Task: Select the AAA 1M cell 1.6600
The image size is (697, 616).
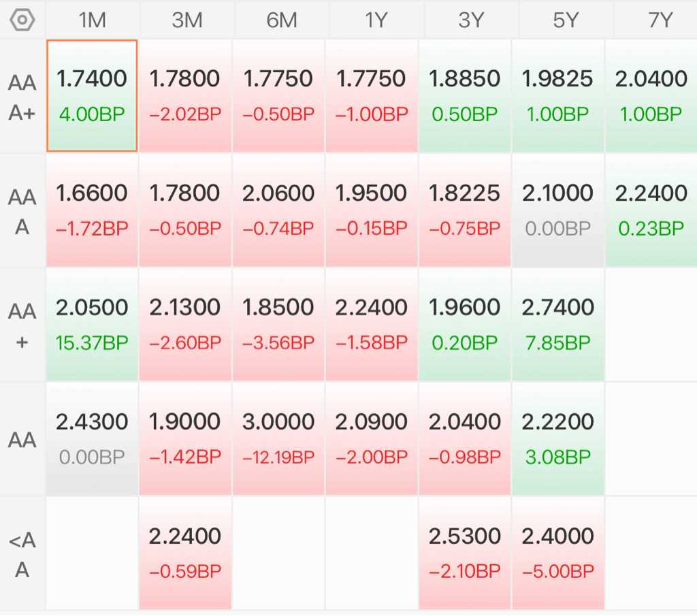Action: (x=92, y=210)
